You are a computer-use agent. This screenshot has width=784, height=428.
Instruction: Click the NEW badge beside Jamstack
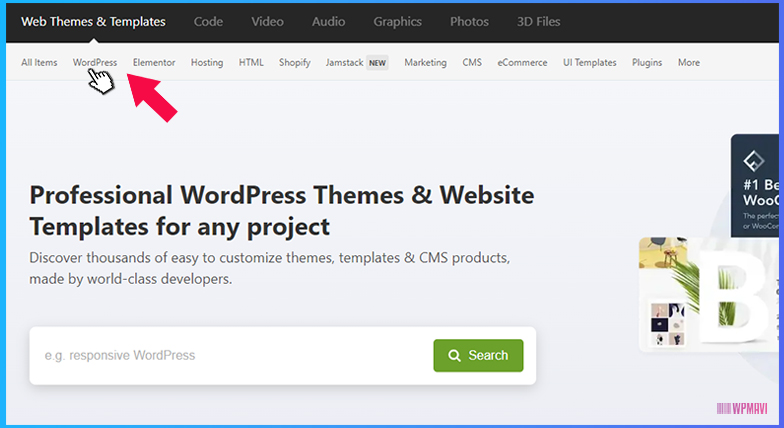coord(377,63)
